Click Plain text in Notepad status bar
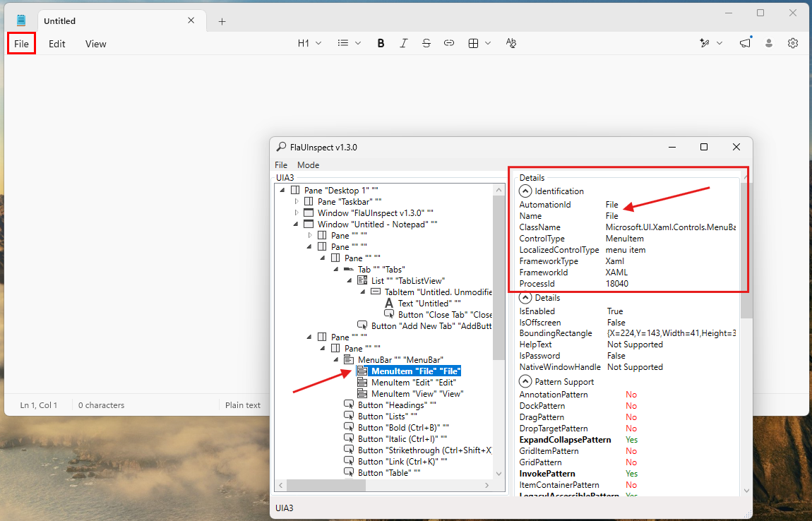812x521 pixels. tap(243, 405)
